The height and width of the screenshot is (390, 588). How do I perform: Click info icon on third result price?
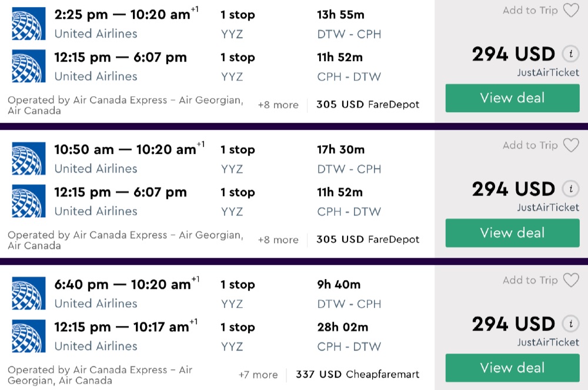(569, 325)
